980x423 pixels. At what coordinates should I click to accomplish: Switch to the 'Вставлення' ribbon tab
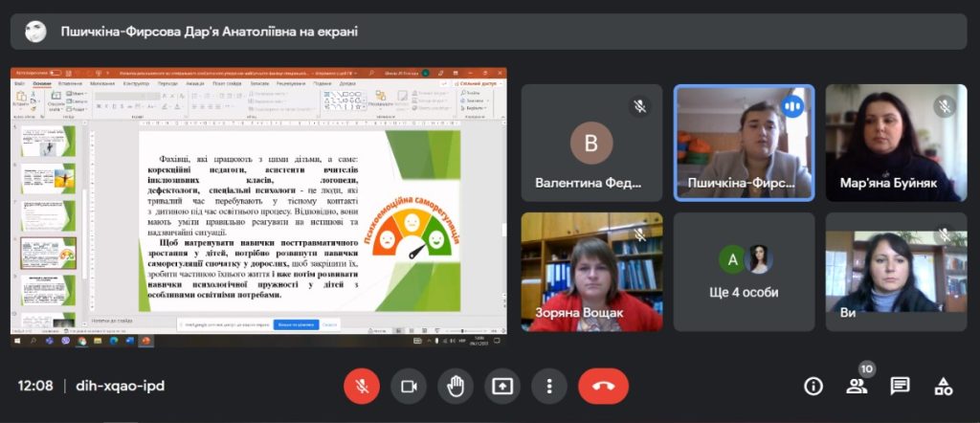(70, 84)
